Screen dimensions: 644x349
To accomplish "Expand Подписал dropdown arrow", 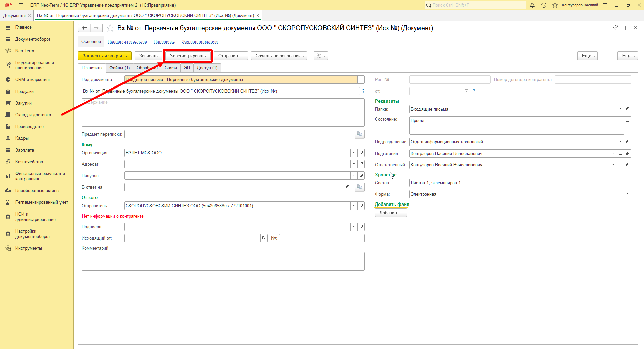I will [x=354, y=227].
